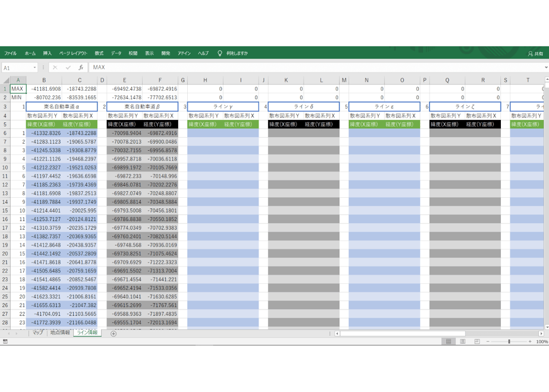Click the zoom slider handle
Viewport: 549px width, 392px height.
click(x=509, y=342)
